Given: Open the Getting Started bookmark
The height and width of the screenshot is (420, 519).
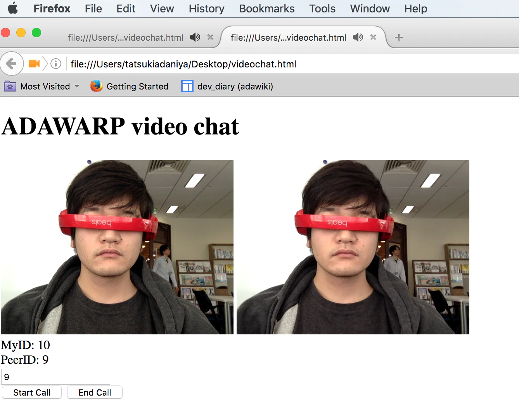Looking at the screenshot, I should pyautogui.click(x=130, y=86).
